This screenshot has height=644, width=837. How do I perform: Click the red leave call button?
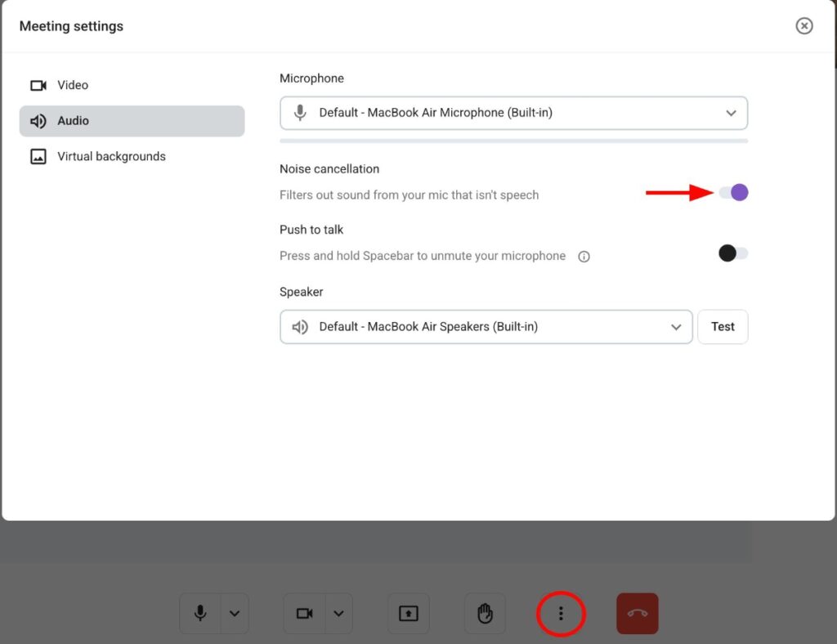pos(637,614)
